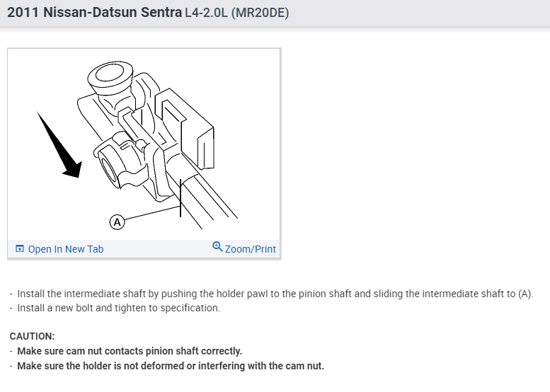The image size is (550, 392).
Task: Click the circled A callout in diagram
Action: point(118,222)
